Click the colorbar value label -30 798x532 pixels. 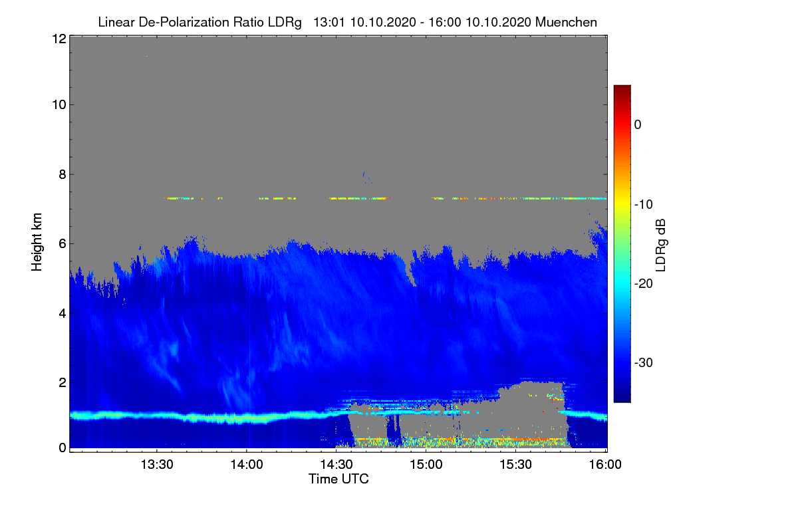[644, 362]
